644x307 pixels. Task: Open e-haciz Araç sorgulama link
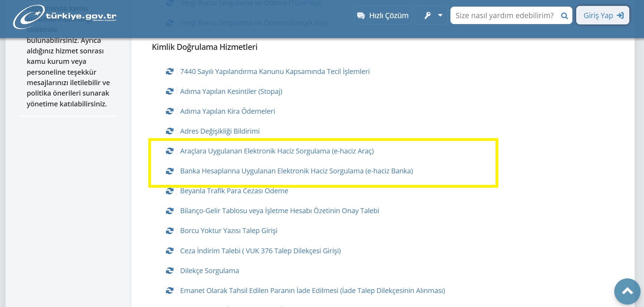[x=277, y=151]
